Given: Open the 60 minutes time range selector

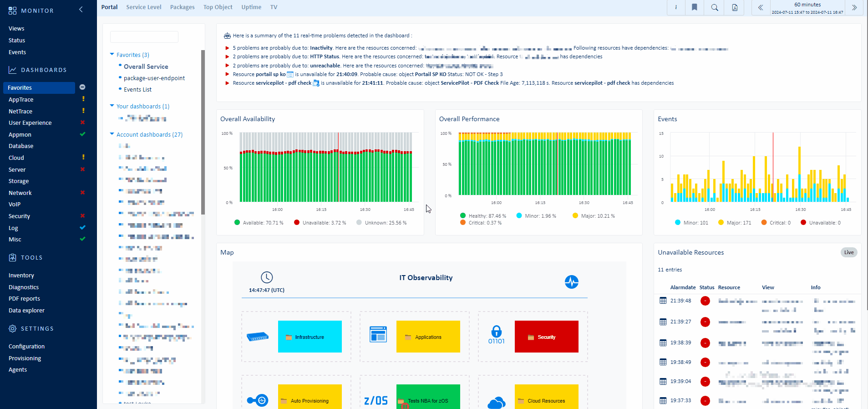Looking at the screenshot, I should [x=807, y=8].
